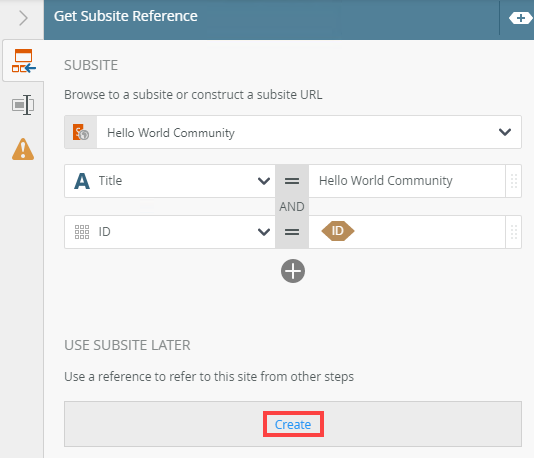Screen dimensions: 534x458
Task: Click the Hello World Community filter value field
Action: [x=407, y=181]
